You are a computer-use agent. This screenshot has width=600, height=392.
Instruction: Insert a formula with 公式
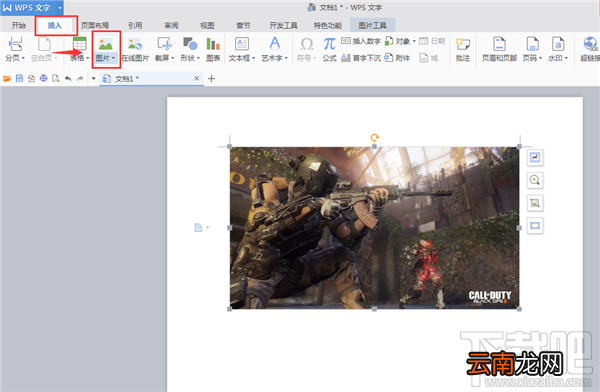(x=329, y=49)
